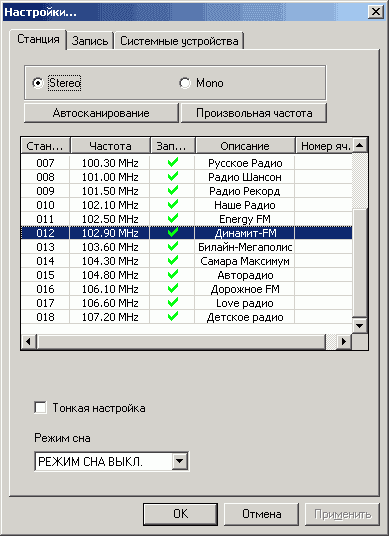
Task: Select the Русское Радио description cell
Action: coord(245,163)
